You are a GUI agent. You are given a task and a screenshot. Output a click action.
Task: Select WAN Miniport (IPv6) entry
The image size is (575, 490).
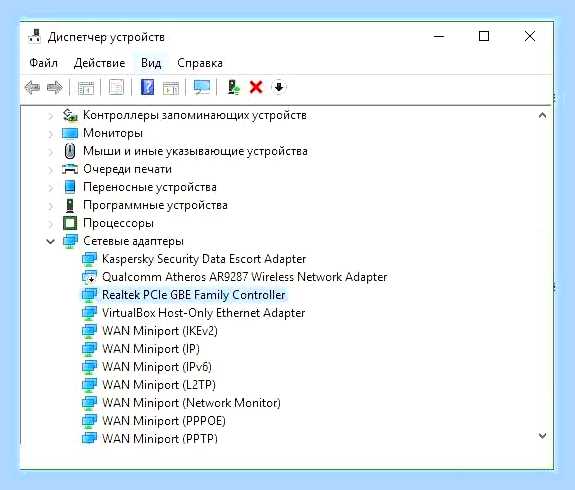[x=157, y=367]
